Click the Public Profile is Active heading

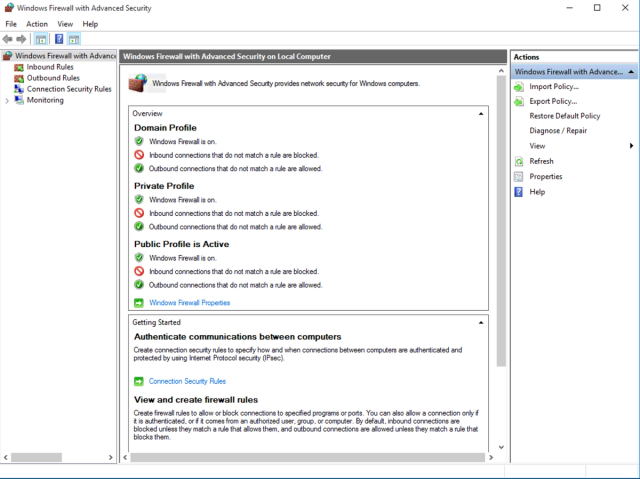coord(182,244)
